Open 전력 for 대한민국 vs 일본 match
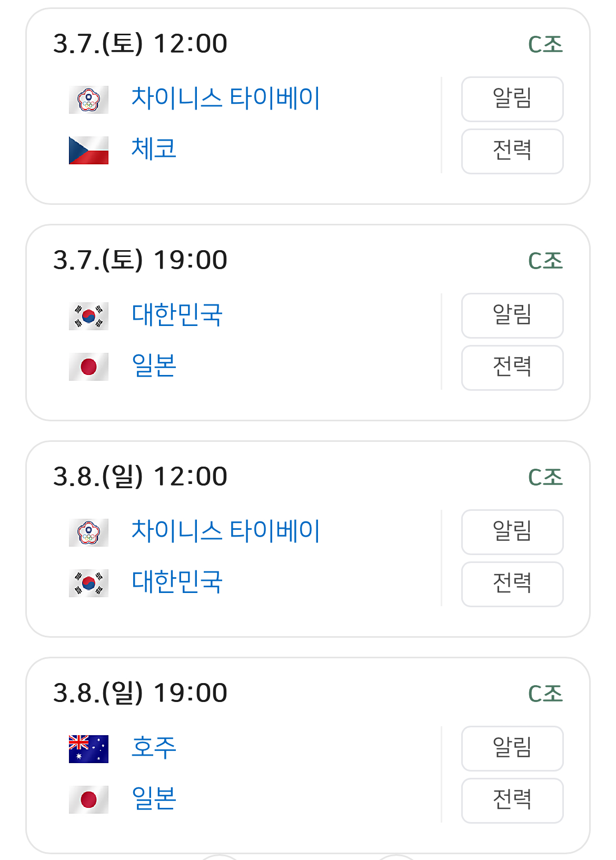Image resolution: width=616 pixels, height=860 pixels. pyautogui.click(x=512, y=368)
